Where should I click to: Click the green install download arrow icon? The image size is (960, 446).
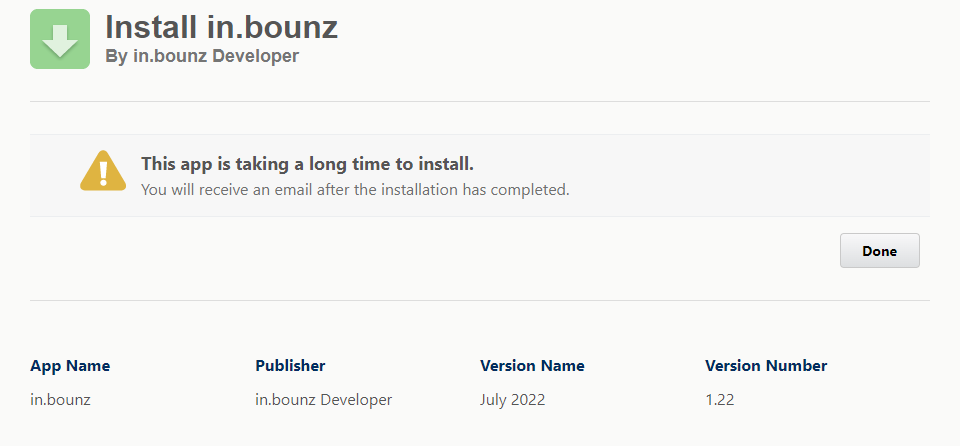[60, 39]
